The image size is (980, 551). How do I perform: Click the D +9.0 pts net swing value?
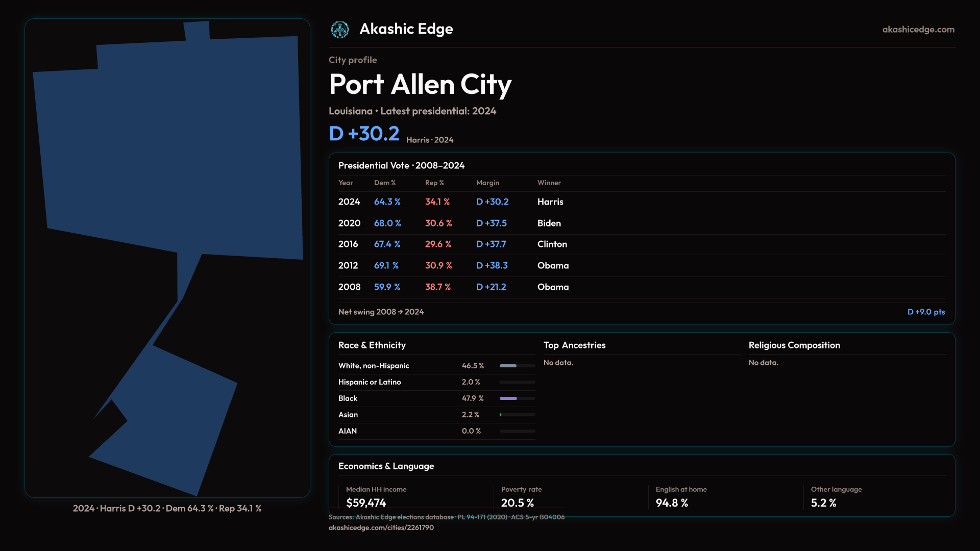[925, 312]
